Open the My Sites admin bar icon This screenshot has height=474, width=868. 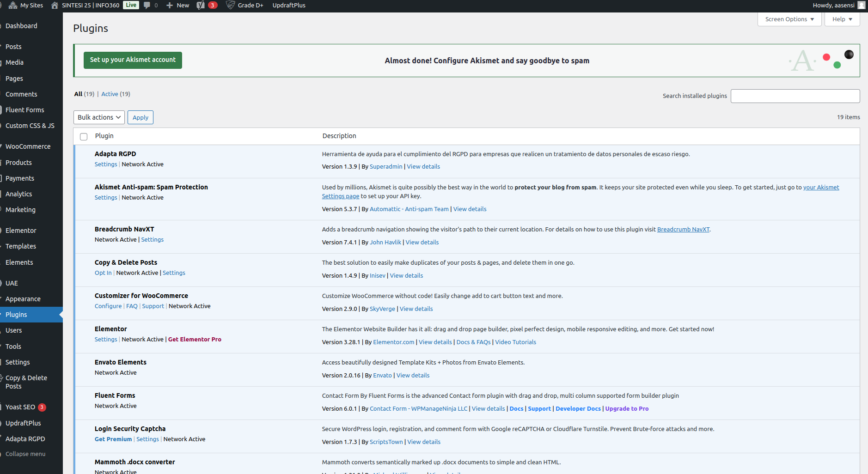pos(13,6)
